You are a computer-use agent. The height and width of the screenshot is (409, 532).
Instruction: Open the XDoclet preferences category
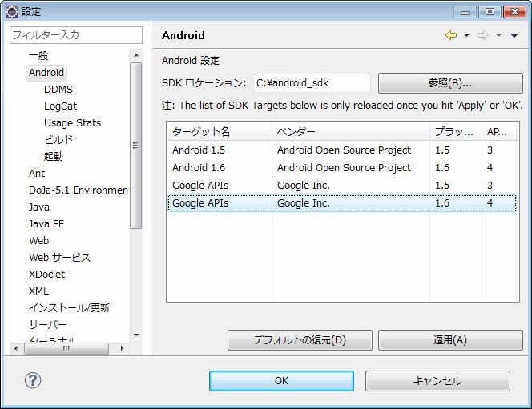click(x=46, y=275)
